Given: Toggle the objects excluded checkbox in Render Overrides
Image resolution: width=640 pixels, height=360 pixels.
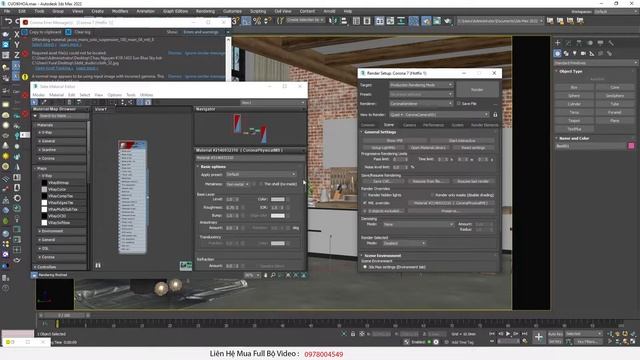Looking at the screenshot, I should point(365,211).
